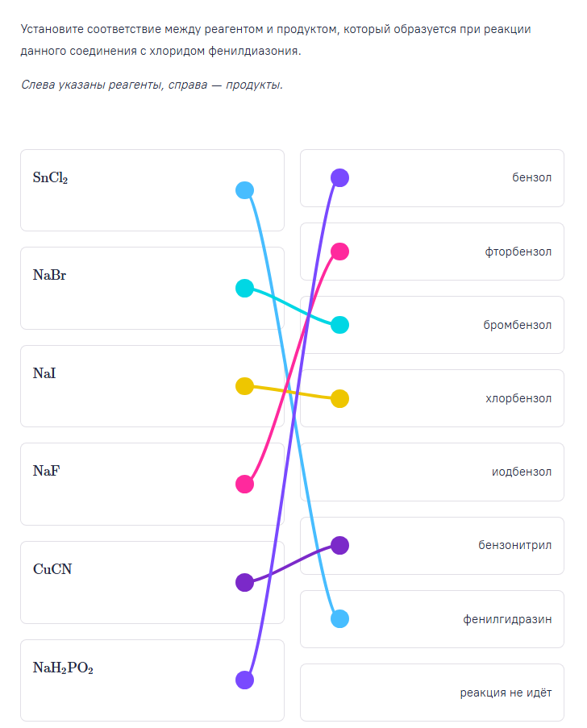The width and height of the screenshot is (587, 728).
Task: Click the cyan dot on the бромбензол card
Action: tap(340, 325)
